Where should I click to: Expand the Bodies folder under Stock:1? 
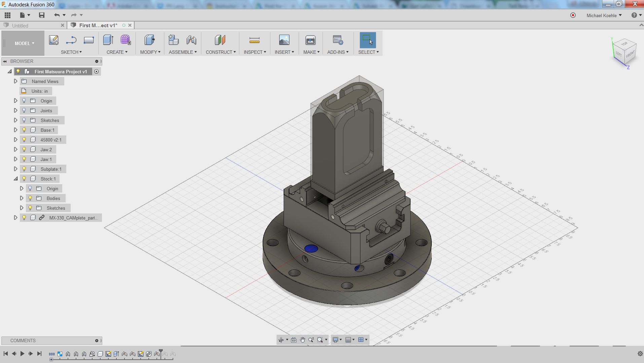tap(22, 198)
